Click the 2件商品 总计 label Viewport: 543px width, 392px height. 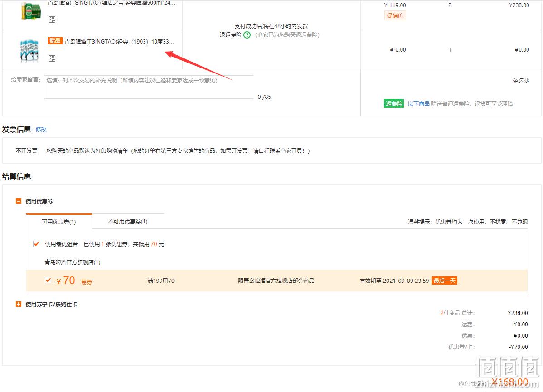[x=457, y=313]
